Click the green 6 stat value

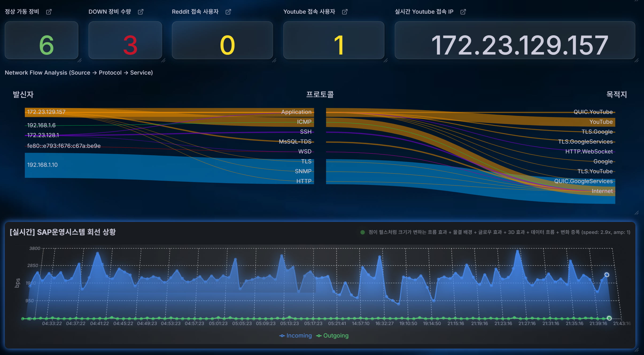click(46, 45)
